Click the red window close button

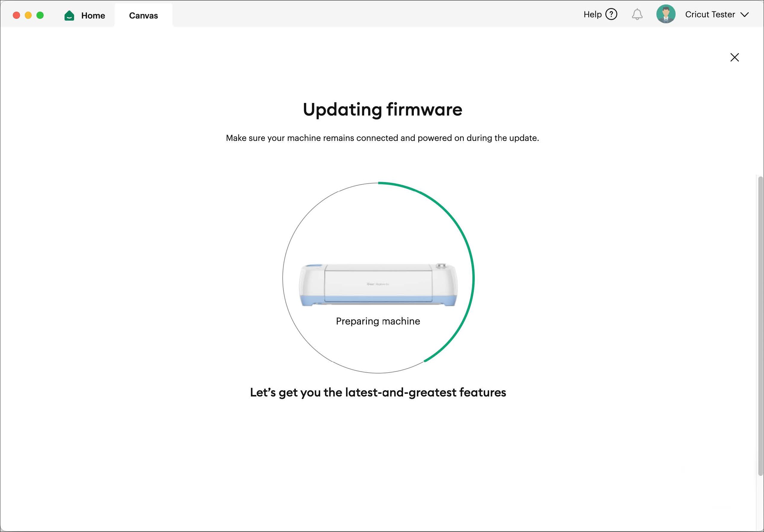pos(16,15)
